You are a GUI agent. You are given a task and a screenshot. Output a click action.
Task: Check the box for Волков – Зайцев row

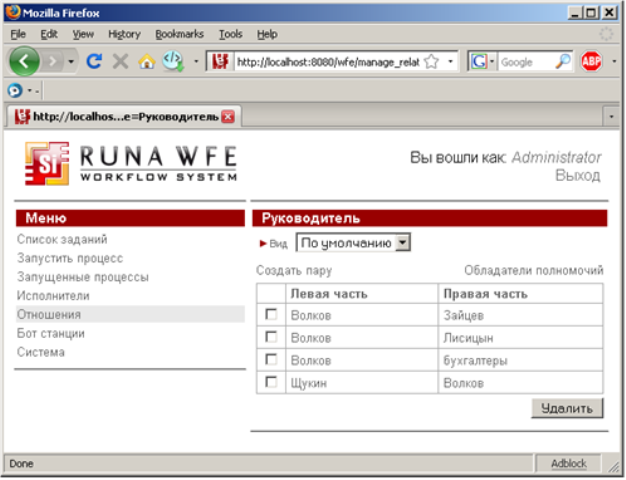[271, 315]
